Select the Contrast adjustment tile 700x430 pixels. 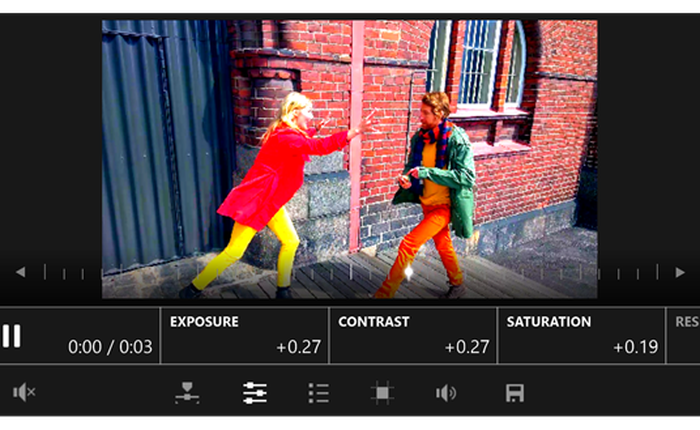[x=413, y=335]
